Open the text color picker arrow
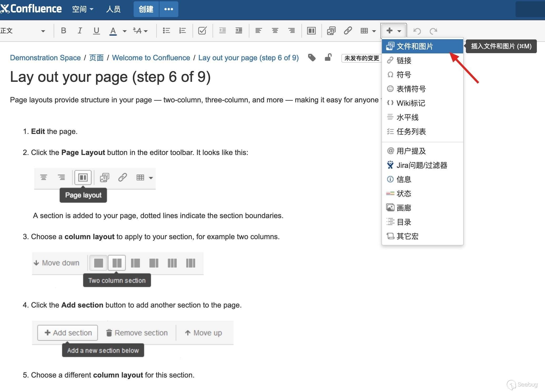The width and height of the screenshot is (545, 392). coord(125,31)
